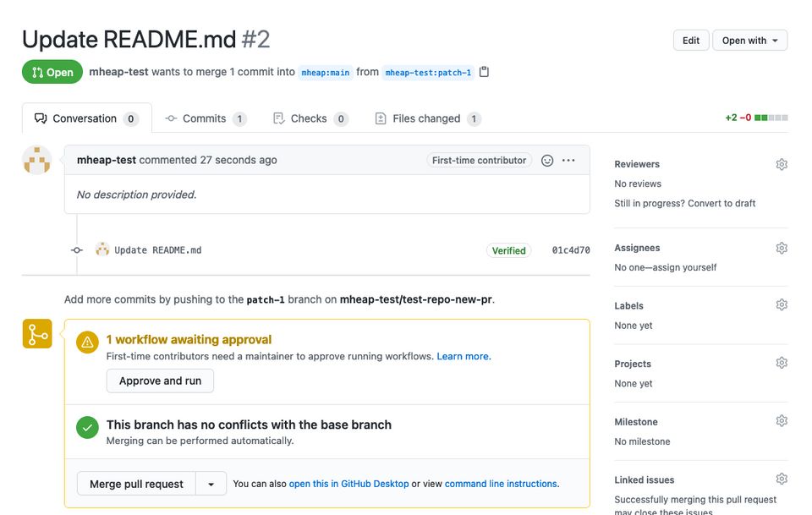The width and height of the screenshot is (812, 515).
Task: Click mheap-test name in comment header
Action: [x=107, y=160]
